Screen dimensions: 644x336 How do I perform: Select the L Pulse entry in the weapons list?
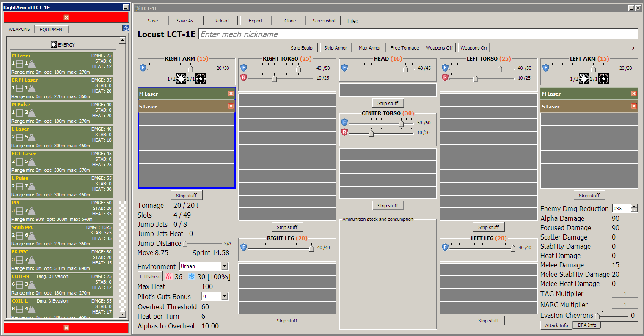click(x=62, y=186)
